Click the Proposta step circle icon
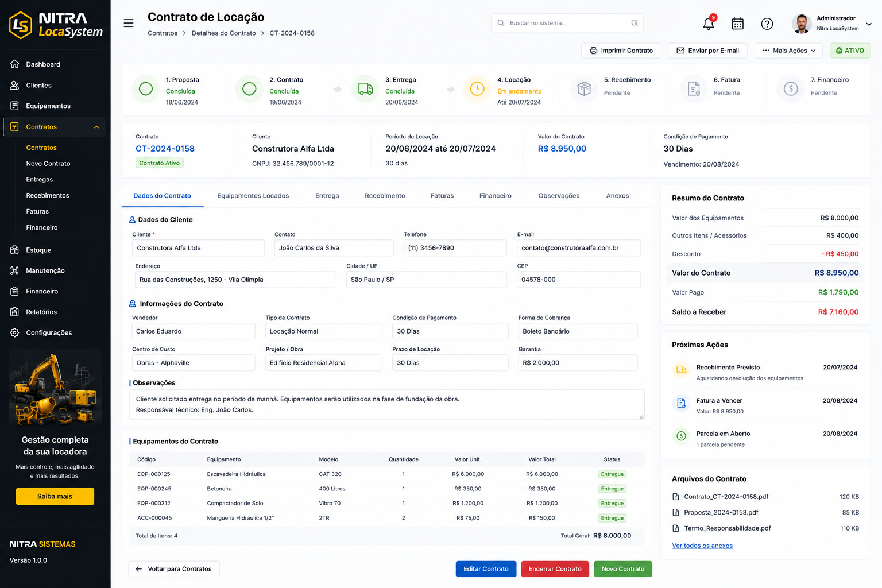 [146, 89]
